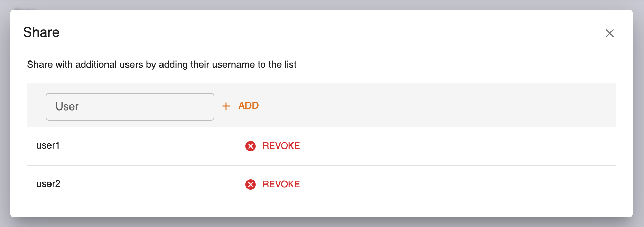Click the red X icon for user1
The width and height of the screenshot is (644, 227).
(x=251, y=146)
